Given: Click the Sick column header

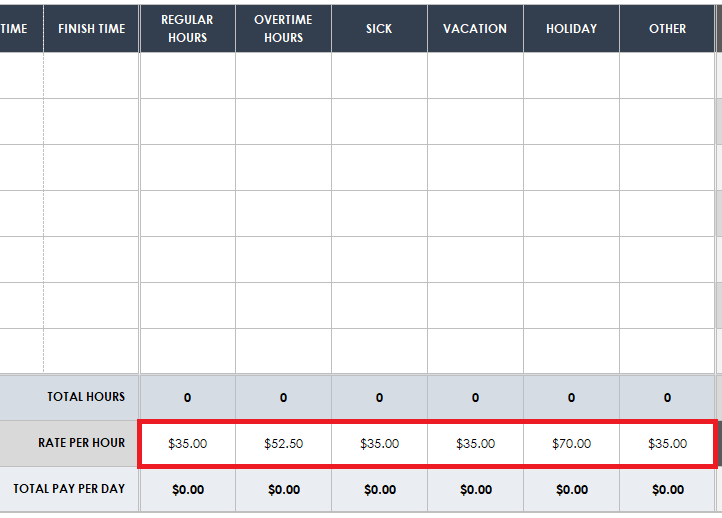Looking at the screenshot, I should point(379,29).
